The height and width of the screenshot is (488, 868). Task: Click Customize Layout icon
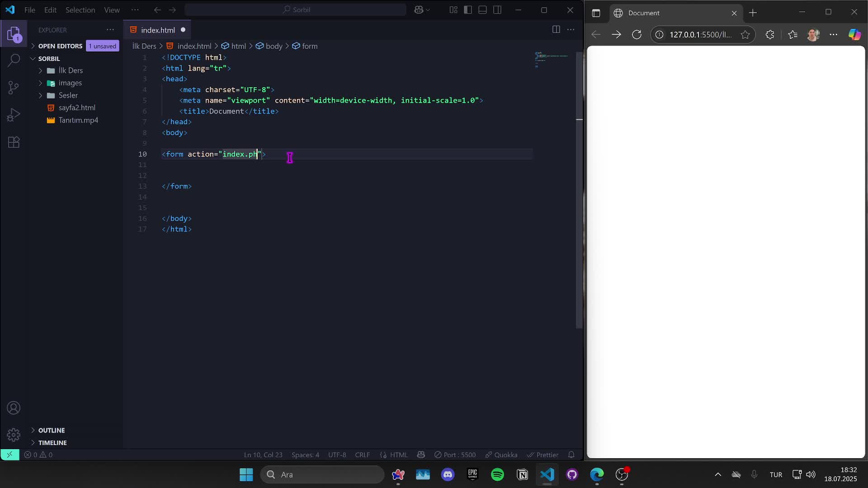coord(453,10)
